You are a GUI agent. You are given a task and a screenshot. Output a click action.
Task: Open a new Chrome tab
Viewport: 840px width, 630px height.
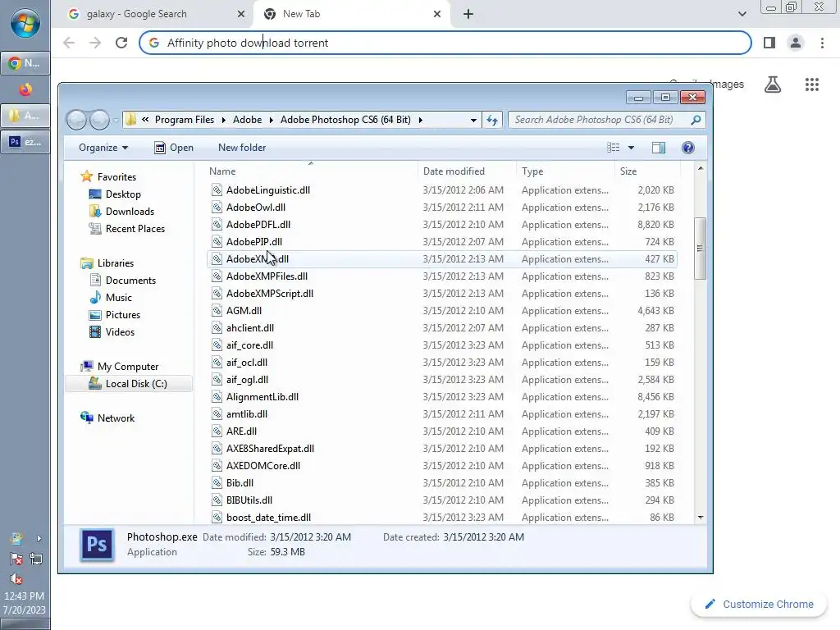pyautogui.click(x=468, y=14)
